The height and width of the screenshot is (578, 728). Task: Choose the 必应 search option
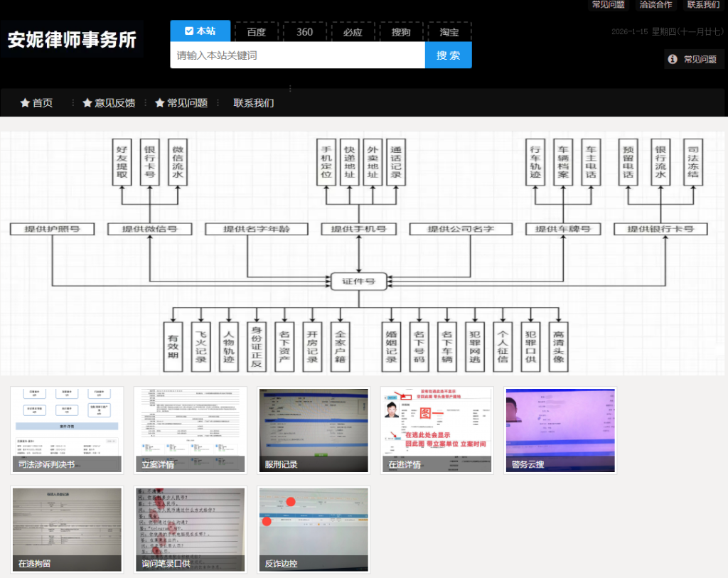353,32
